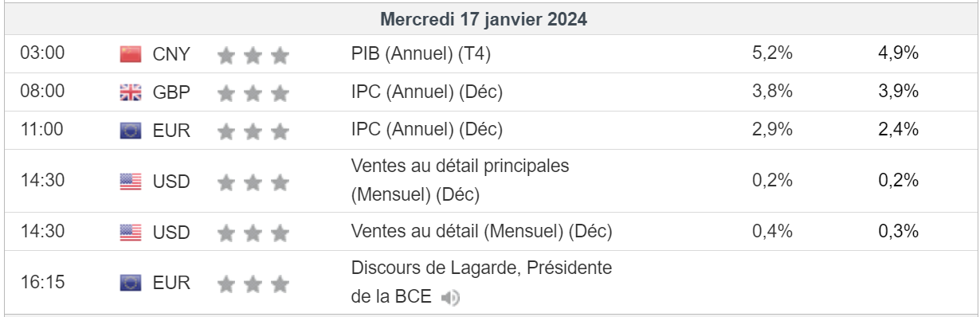This screenshot has height=317, width=980.
Task: Click the 5,2% value for China PIB
Action: 772,54
